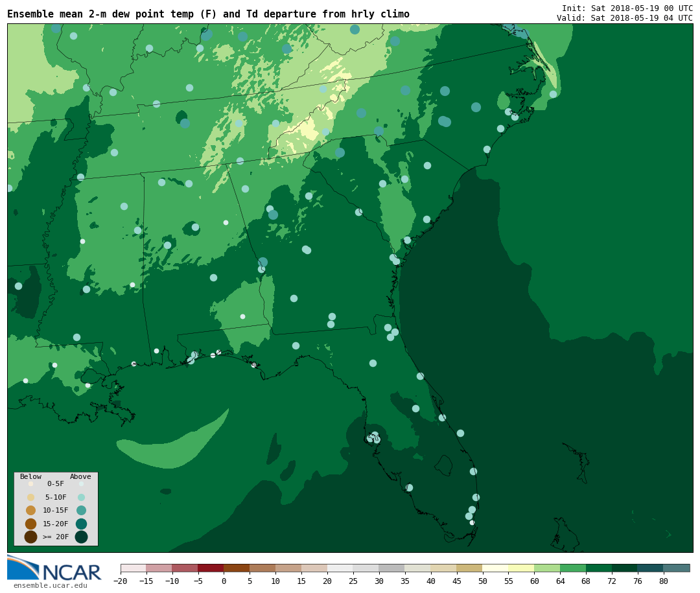This screenshot has height=593, width=700.
Task: Select the pale yellow swatch between 55 and 60
Action: click(521, 568)
